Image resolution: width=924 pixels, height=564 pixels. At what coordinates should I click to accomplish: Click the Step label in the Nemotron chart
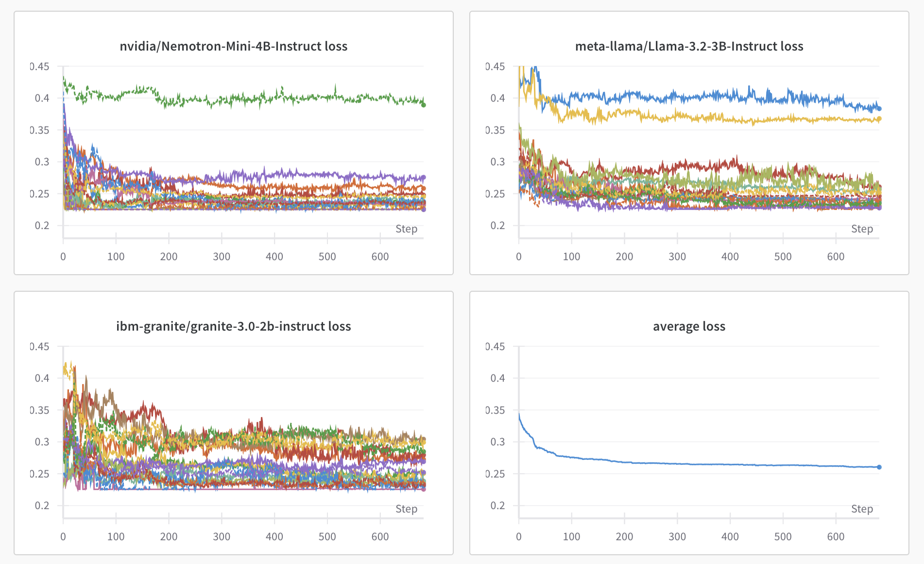(407, 229)
